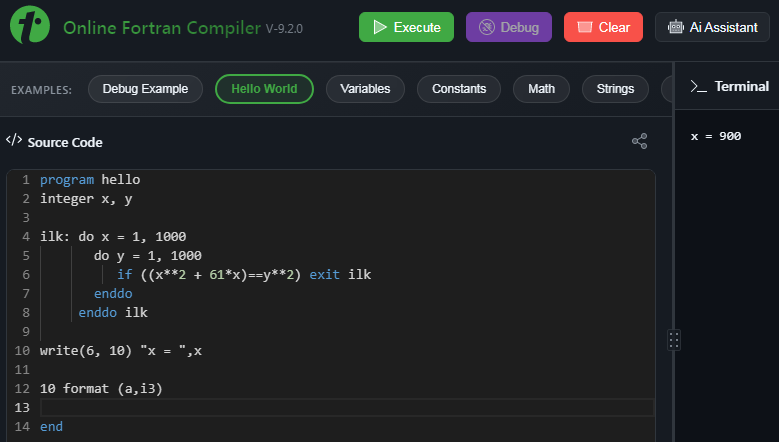Grab the panel divider drag handle
Viewport: 779px width, 442px height.
(x=674, y=340)
